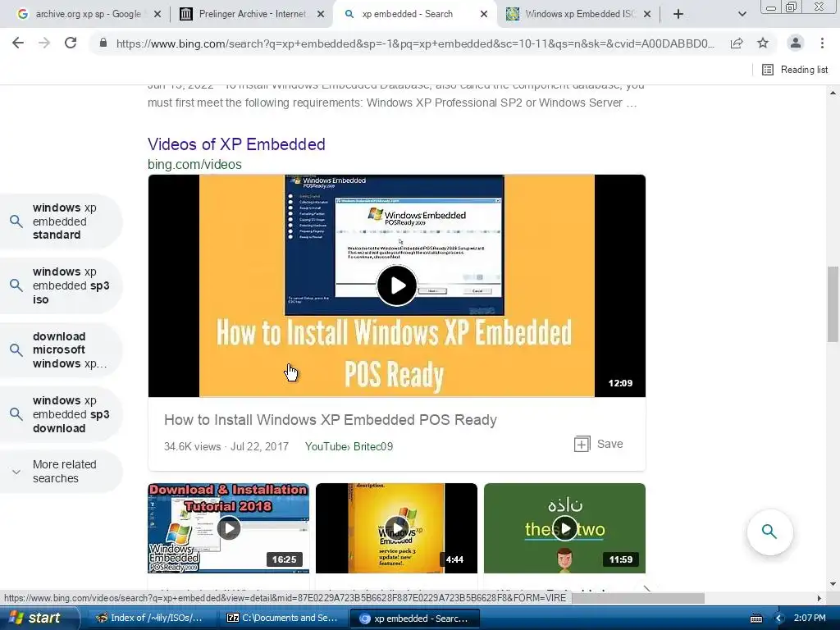
Task: Open the Chrome profile avatar
Action: pos(796,43)
